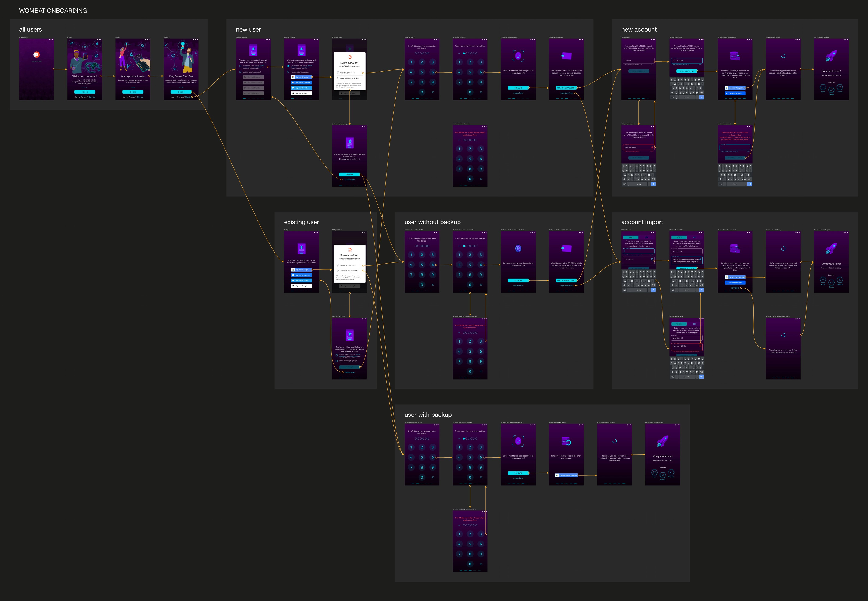Click Apps hexagon icon in user with backup Congrats screen

(654, 472)
